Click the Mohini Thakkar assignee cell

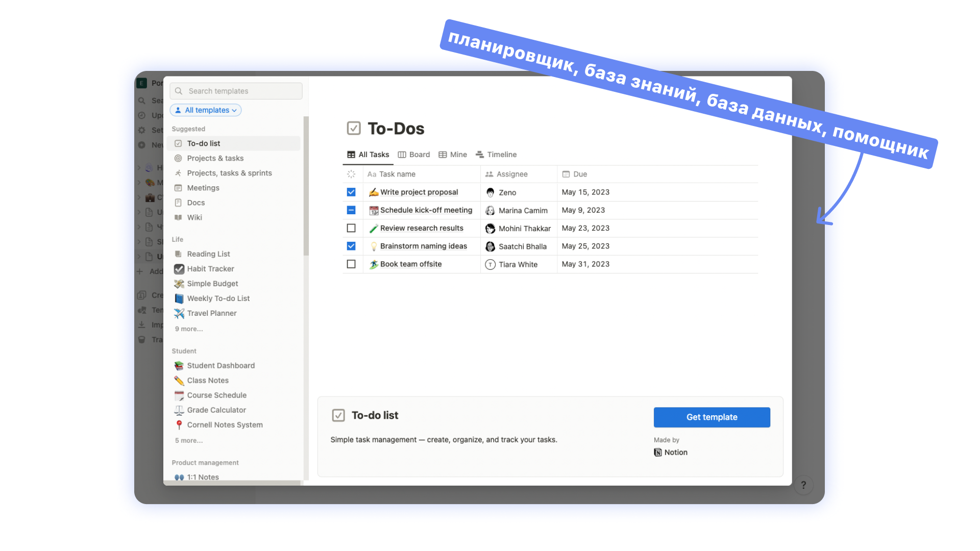pos(519,228)
